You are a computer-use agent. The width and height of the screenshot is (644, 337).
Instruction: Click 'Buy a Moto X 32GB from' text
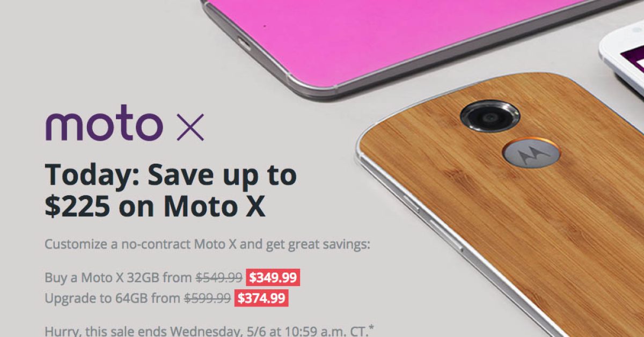pos(118,278)
